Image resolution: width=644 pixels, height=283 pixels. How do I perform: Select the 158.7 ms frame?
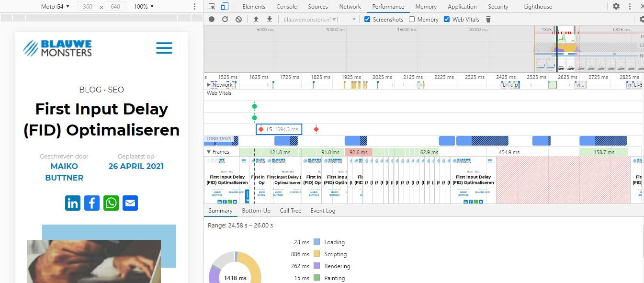[603, 152]
